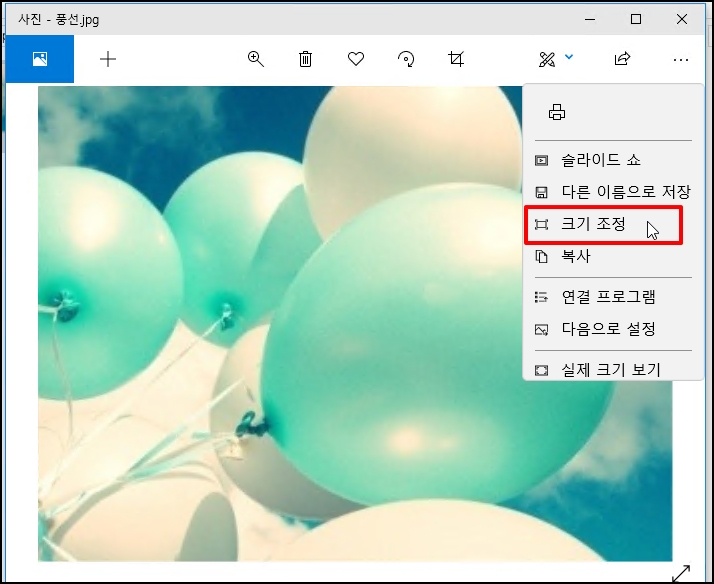Choose 다른 이름으로 저장 menu item

(x=613, y=192)
